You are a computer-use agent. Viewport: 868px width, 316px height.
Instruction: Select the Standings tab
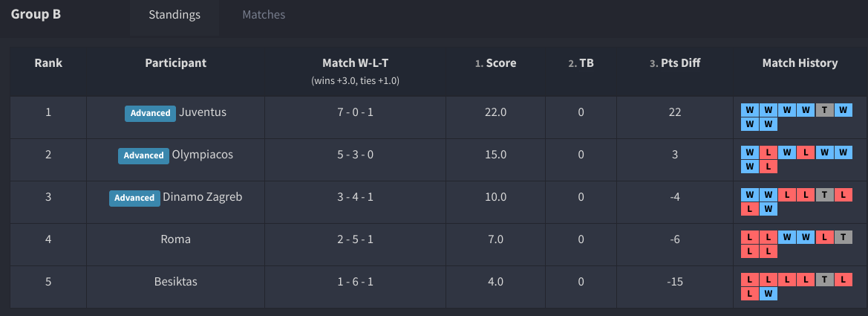point(174,15)
